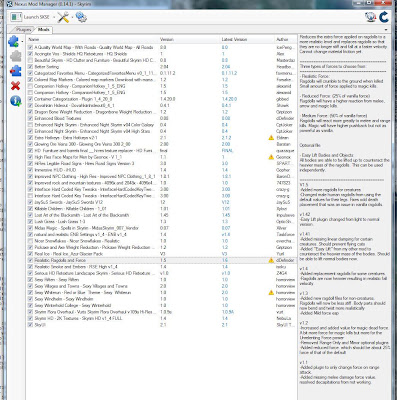Click the Nexus Mod Manager title bar icon
The image size is (397, 400).
click(10, 4)
